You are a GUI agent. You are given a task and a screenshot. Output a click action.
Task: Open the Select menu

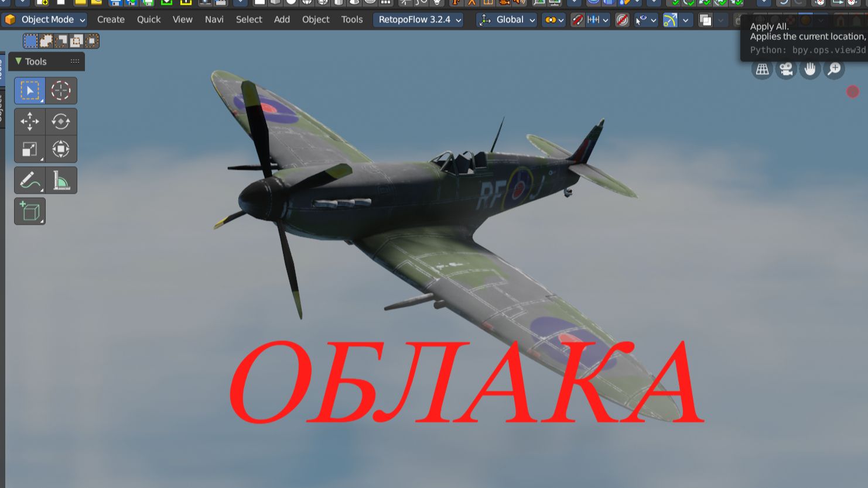point(249,20)
